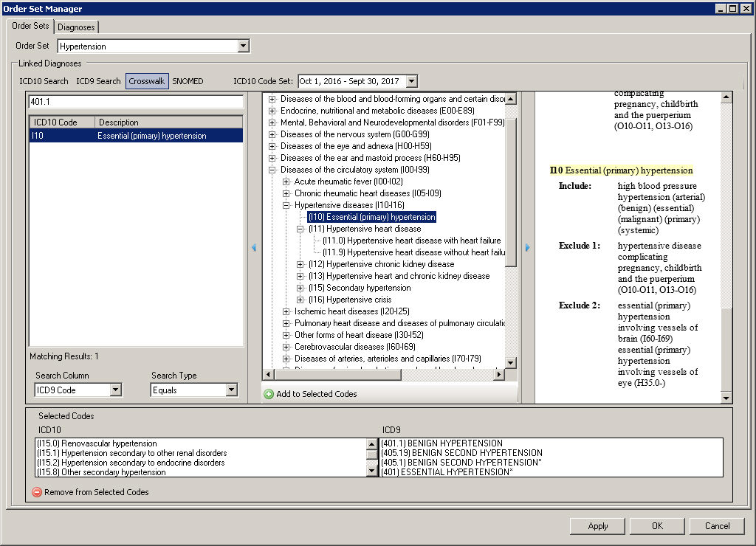Expand Pulmonary heart disease node
Image resolution: width=756 pixels, height=546 pixels.
pos(286,323)
